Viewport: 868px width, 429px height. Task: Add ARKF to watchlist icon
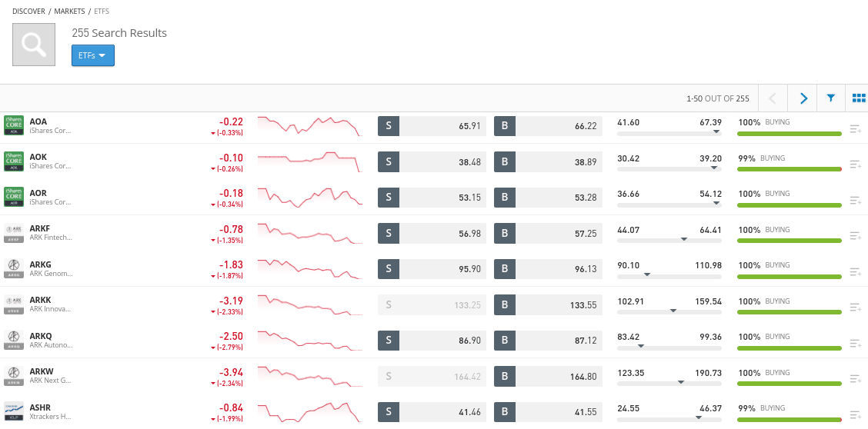(x=855, y=237)
